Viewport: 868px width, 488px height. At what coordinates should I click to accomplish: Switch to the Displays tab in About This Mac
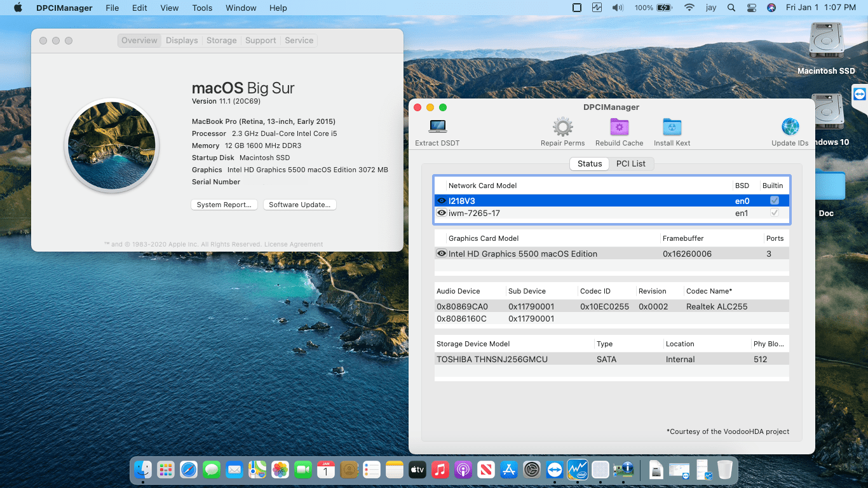[x=182, y=40]
